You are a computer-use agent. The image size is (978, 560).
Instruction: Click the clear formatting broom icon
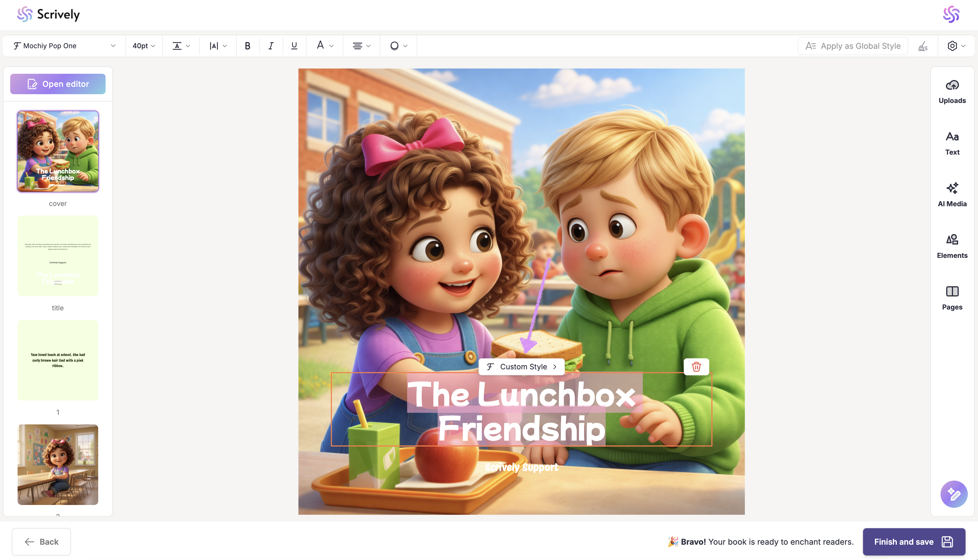[923, 46]
